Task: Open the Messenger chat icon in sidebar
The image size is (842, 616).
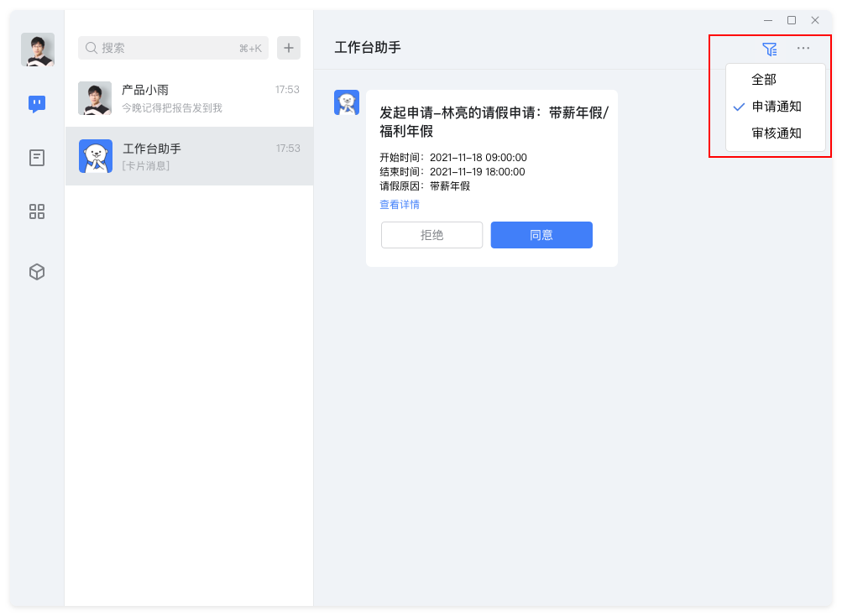Action: tap(36, 103)
